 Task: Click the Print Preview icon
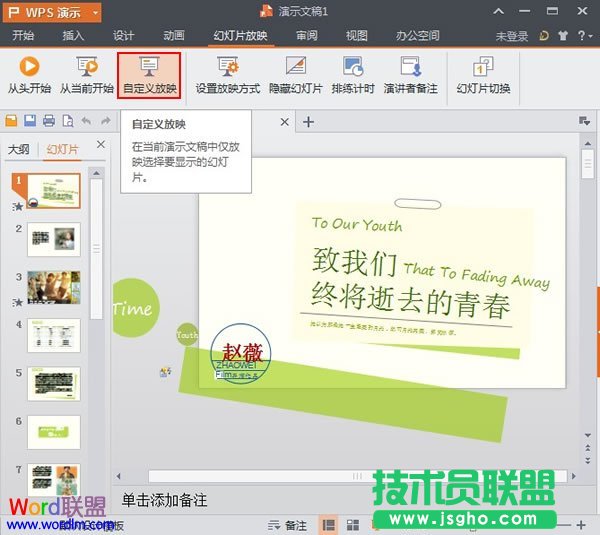(x=68, y=121)
